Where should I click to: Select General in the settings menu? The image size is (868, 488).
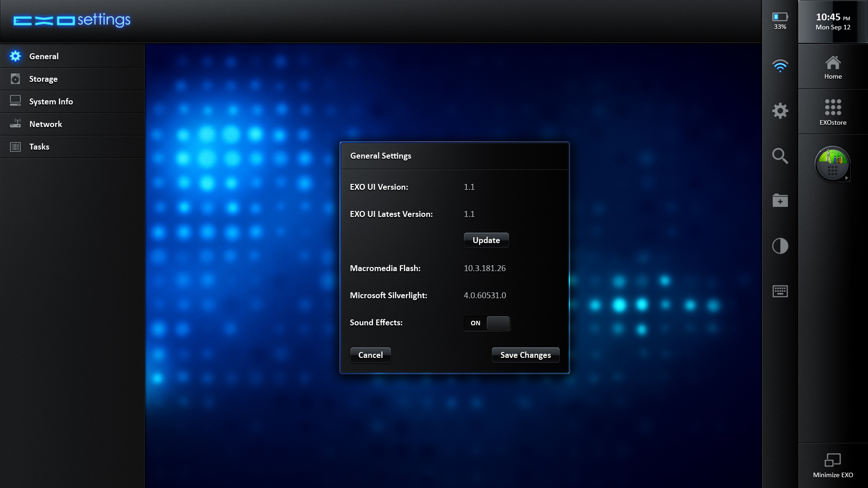pyautogui.click(x=72, y=56)
